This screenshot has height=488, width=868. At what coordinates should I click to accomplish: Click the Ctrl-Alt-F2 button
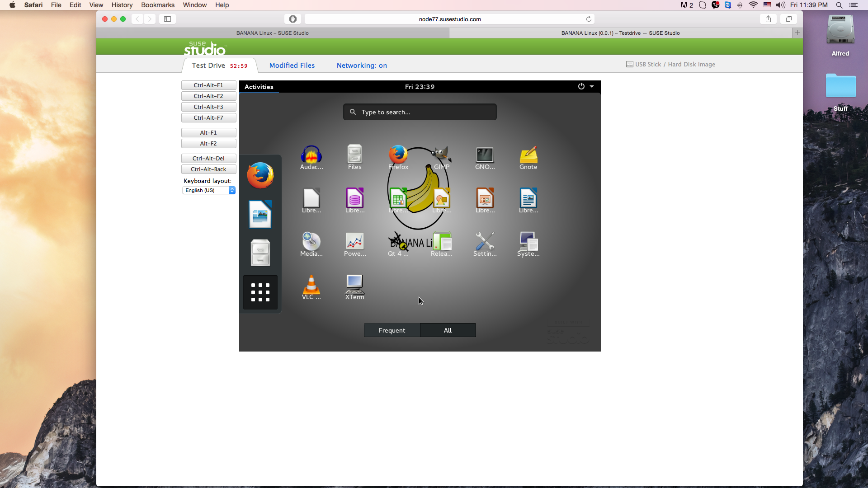(208, 96)
